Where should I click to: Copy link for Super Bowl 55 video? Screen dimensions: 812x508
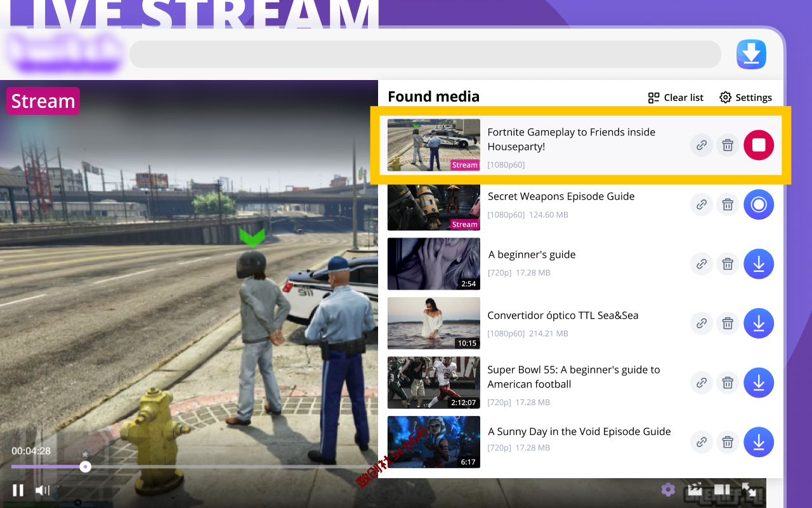coord(702,383)
